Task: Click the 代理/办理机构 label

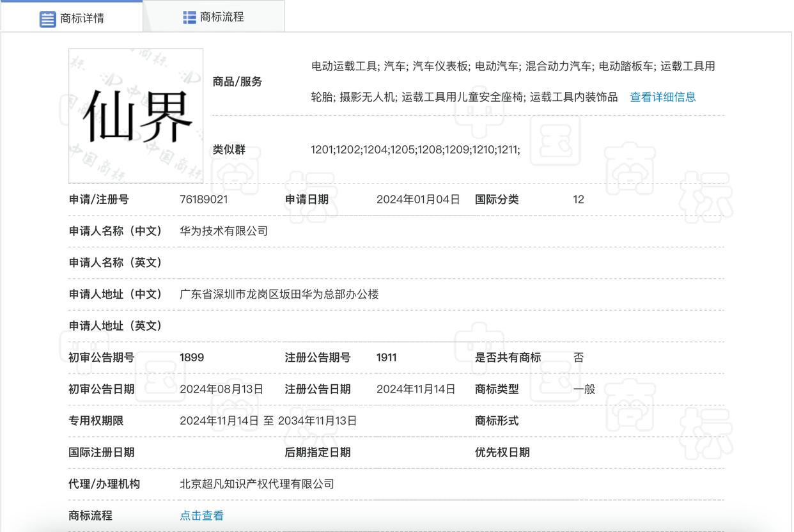Action: click(104, 484)
